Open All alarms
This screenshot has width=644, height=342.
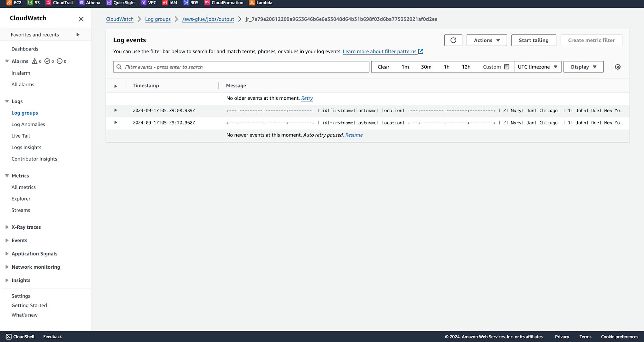point(23,85)
